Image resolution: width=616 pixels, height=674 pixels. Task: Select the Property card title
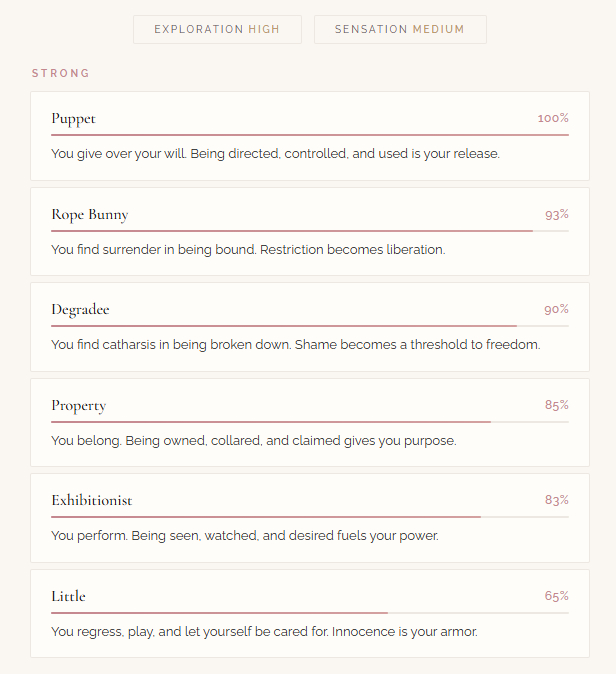point(79,405)
